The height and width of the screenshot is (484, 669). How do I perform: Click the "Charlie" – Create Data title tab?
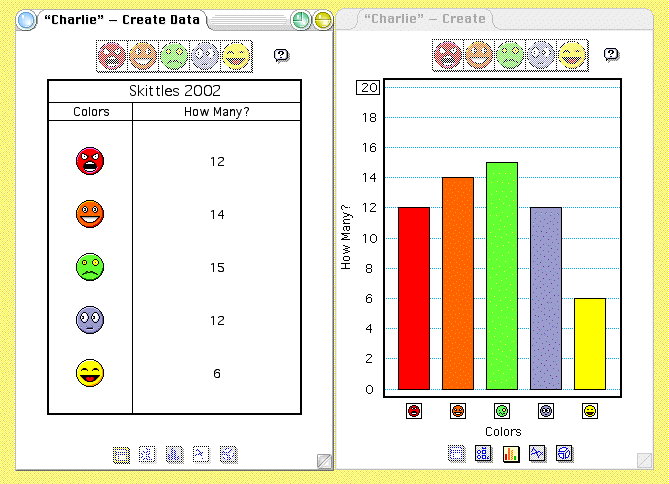(x=122, y=20)
